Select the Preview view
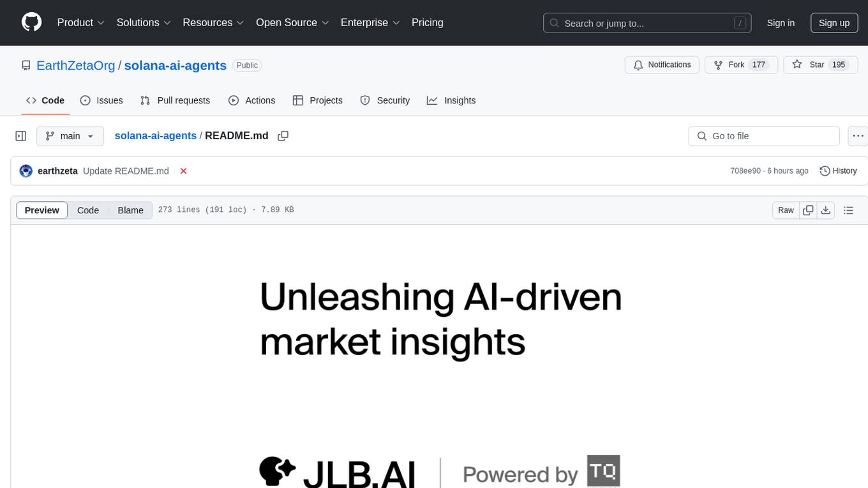 (x=41, y=210)
